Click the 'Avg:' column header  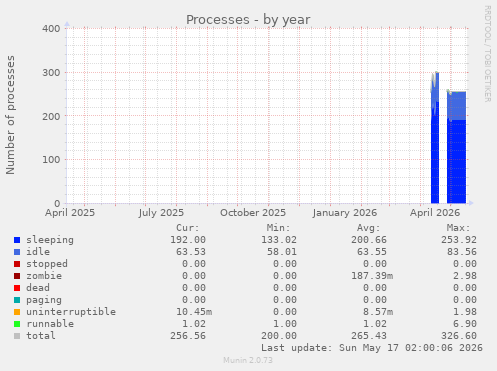pyautogui.click(x=369, y=228)
